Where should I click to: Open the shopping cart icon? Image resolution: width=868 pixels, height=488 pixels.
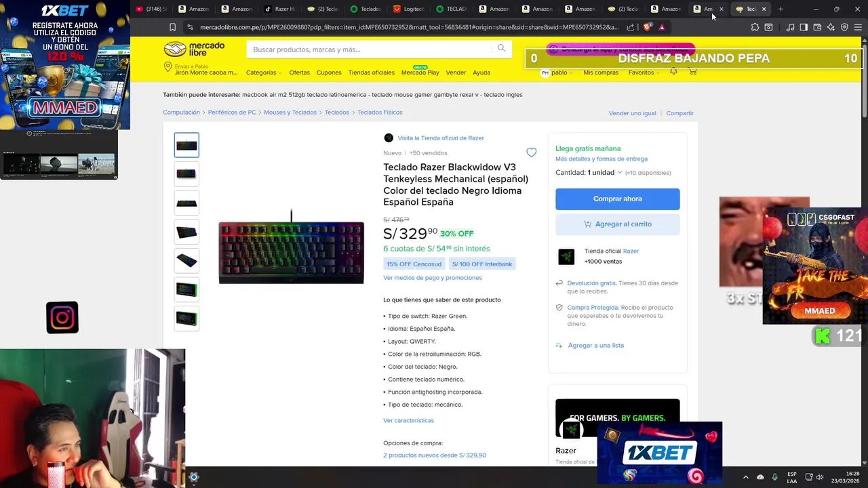tap(692, 72)
